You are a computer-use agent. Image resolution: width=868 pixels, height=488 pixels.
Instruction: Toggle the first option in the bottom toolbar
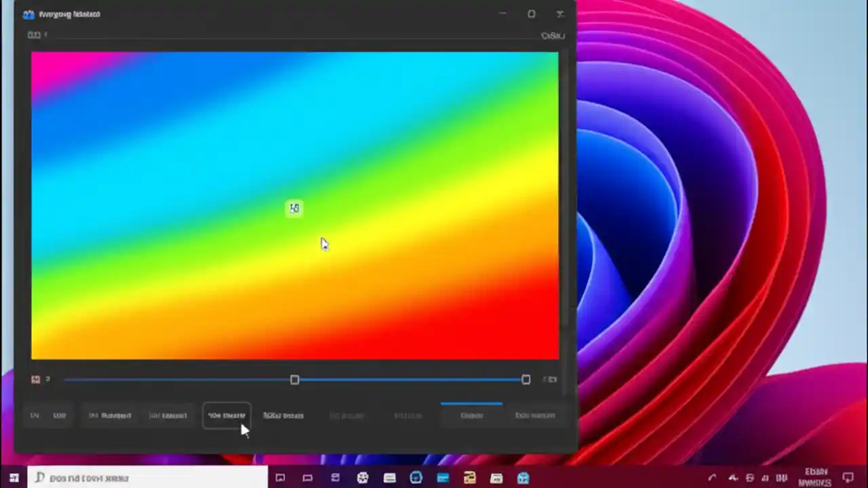coord(35,415)
